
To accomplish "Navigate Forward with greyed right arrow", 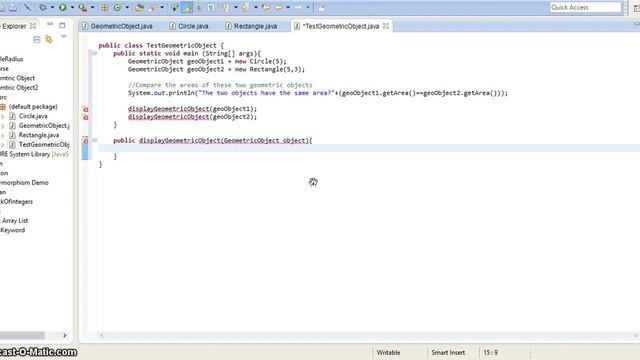I will coord(298,7).
